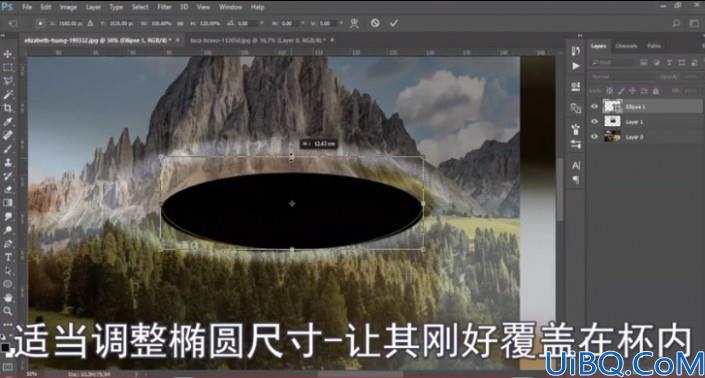Select the Crop tool
Image resolution: width=705 pixels, height=378 pixels.
[x=8, y=108]
